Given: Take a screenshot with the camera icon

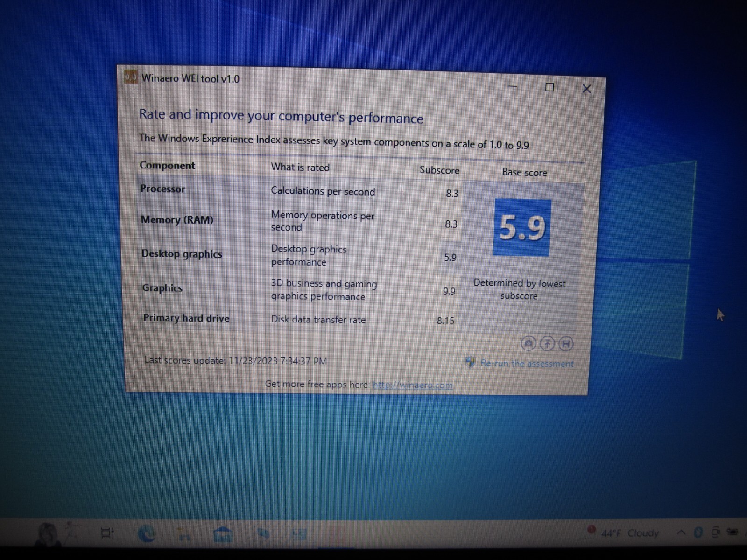Looking at the screenshot, I should pos(529,343).
